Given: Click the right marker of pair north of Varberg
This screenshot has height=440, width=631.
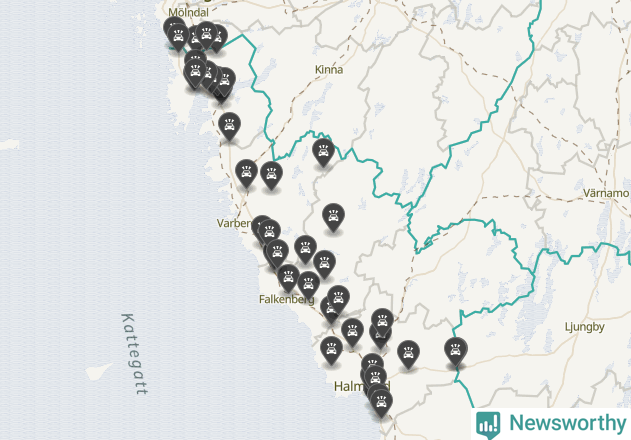Looking at the screenshot, I should click(271, 176).
